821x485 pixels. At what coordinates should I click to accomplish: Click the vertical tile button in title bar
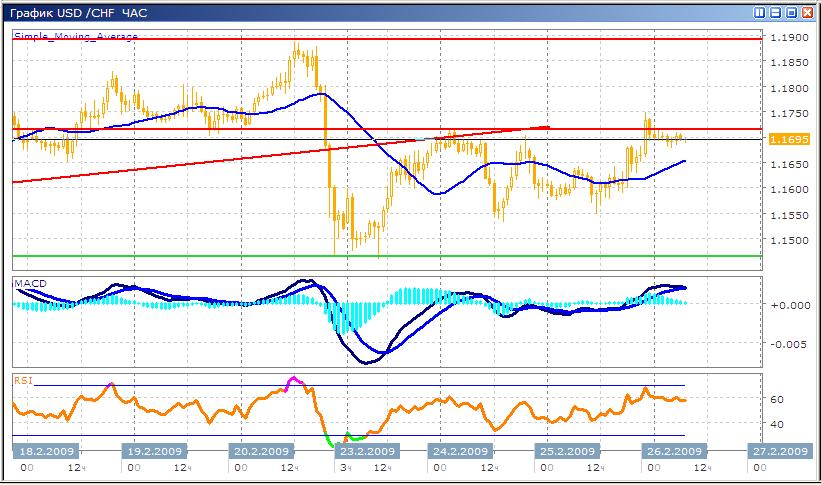point(760,13)
